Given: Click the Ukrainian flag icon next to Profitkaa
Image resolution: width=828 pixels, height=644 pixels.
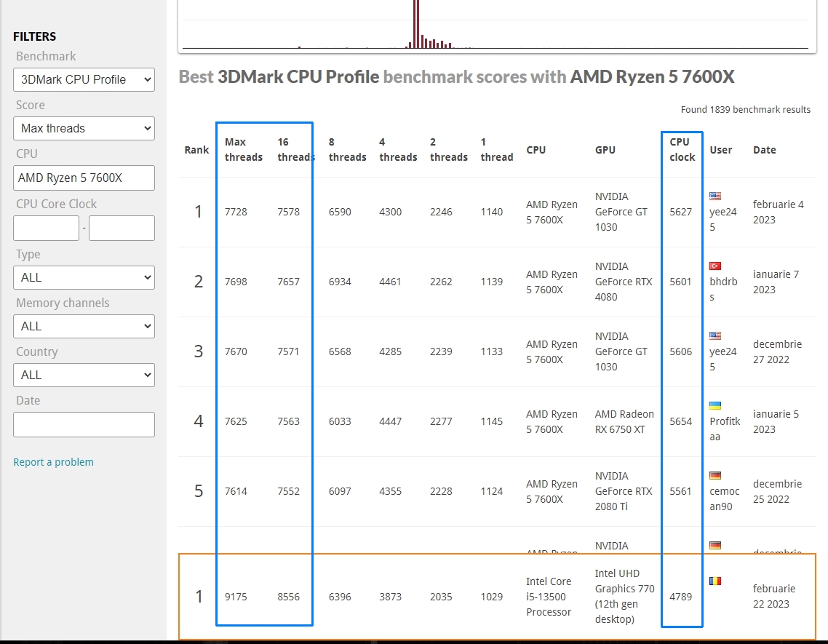Looking at the screenshot, I should tap(715, 406).
